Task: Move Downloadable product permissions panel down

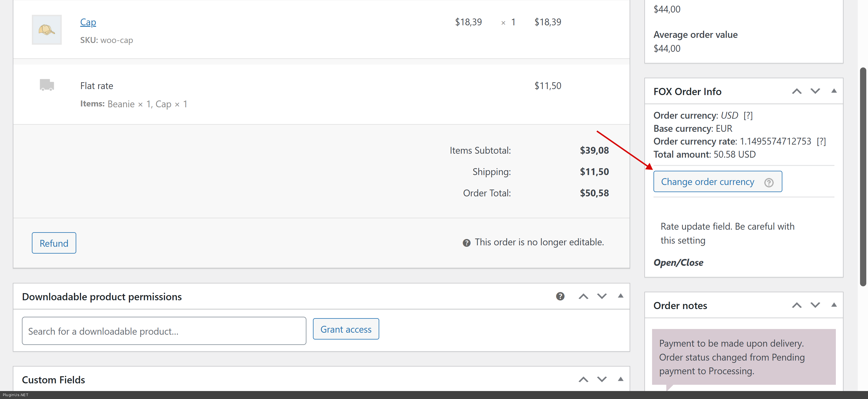Action: (x=602, y=296)
